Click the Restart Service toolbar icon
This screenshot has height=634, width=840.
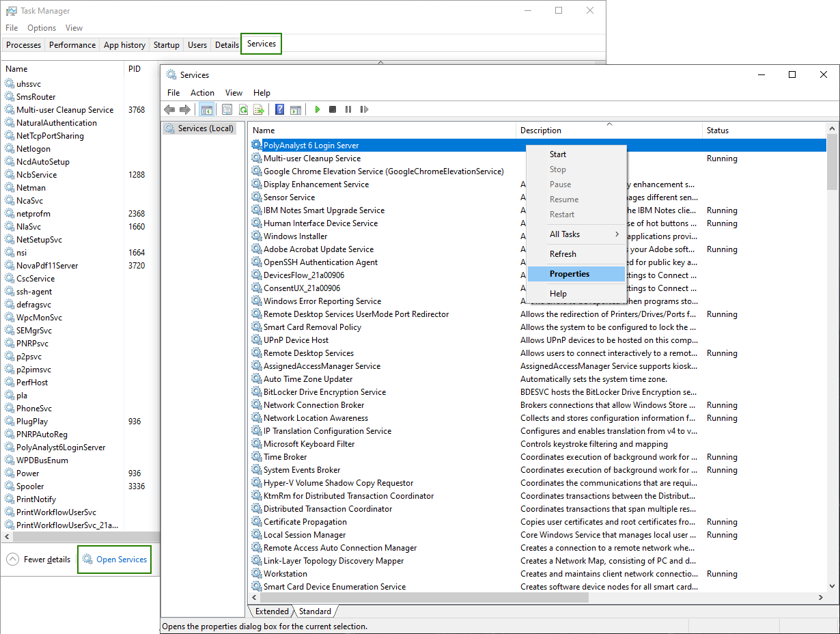pos(364,109)
